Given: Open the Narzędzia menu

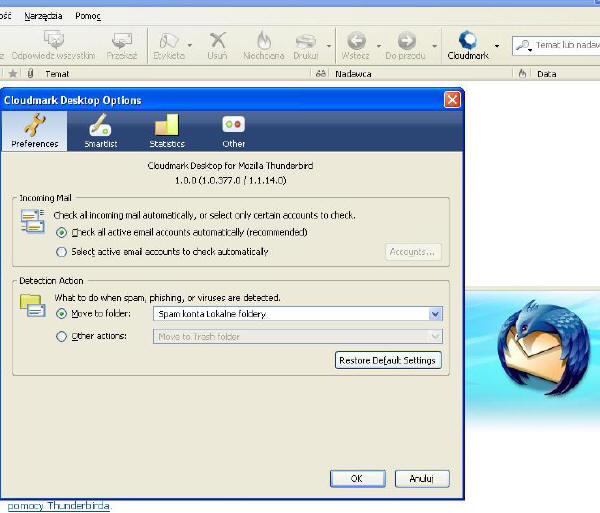Looking at the screenshot, I should pos(43,16).
